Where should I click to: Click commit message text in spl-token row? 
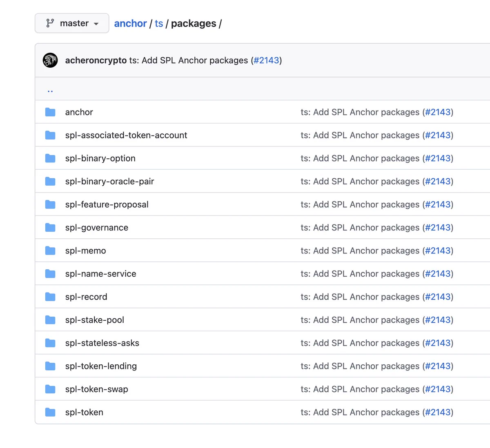(360, 413)
